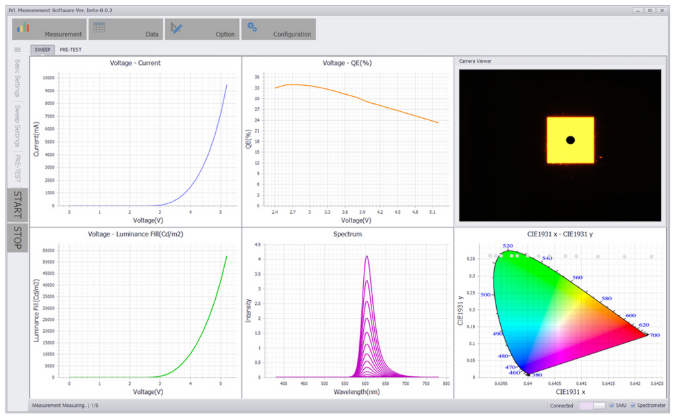Switch to the SWEEP tab
Viewport: 674px width, 417px height.
(x=42, y=50)
